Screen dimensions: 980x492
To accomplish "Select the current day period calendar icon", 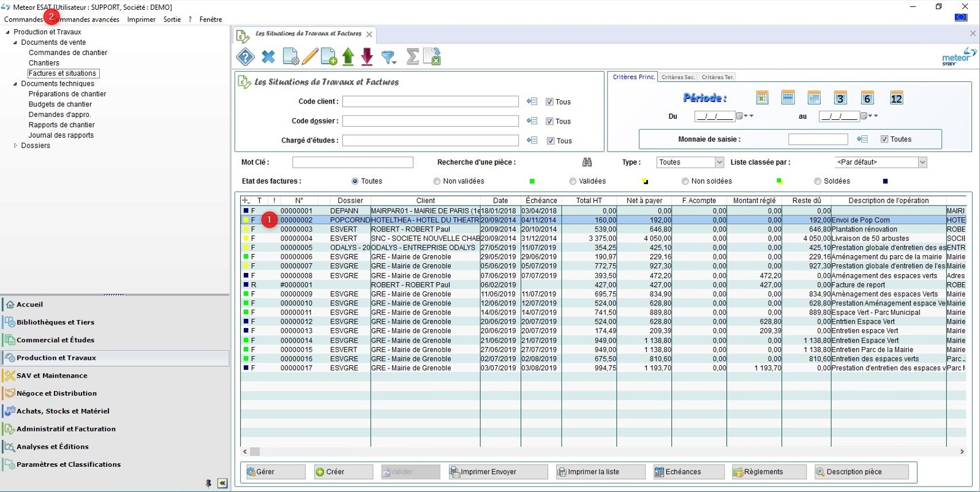I will (x=762, y=98).
